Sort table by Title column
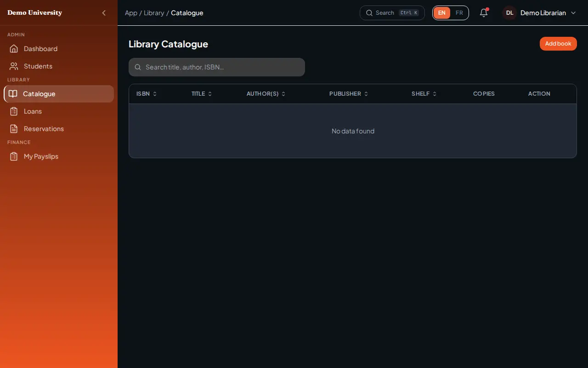Screen dimensions: 588x368 [202, 94]
